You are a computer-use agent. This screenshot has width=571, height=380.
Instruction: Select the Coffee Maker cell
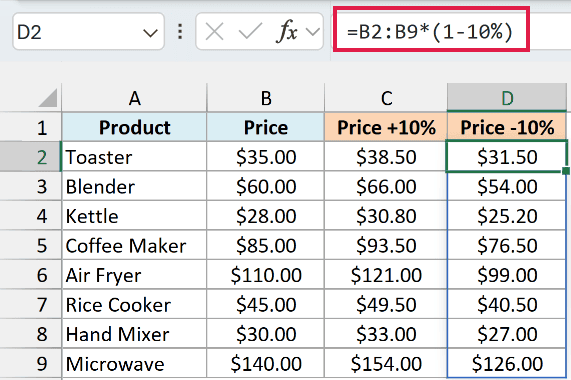[134, 245]
